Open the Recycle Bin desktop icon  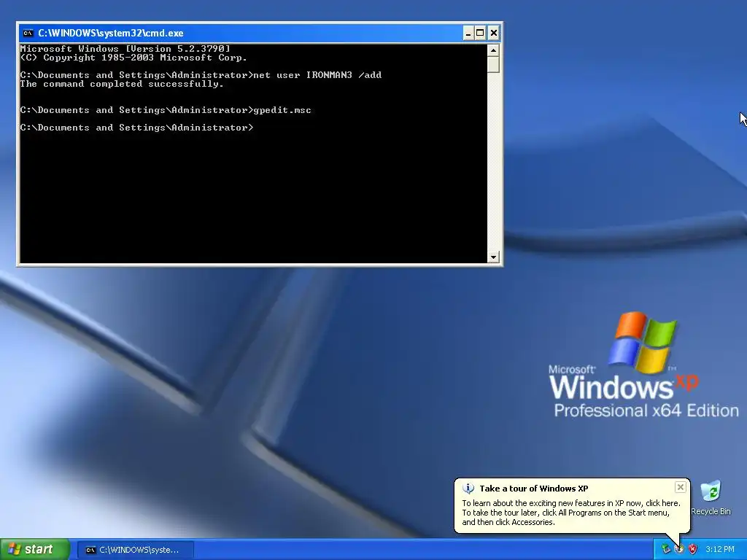(711, 498)
